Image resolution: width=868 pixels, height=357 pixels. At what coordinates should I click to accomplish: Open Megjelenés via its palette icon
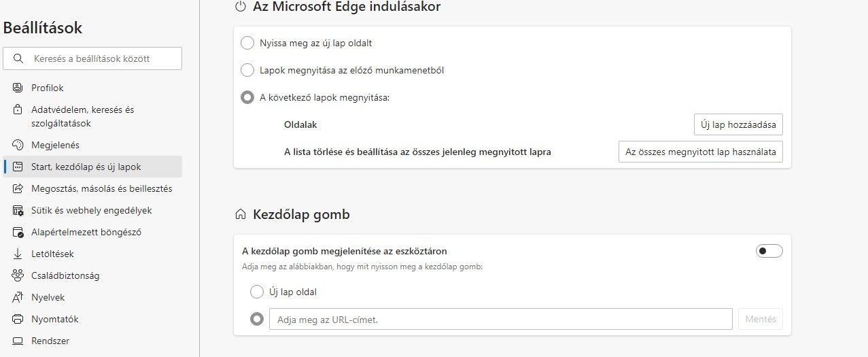click(18, 145)
